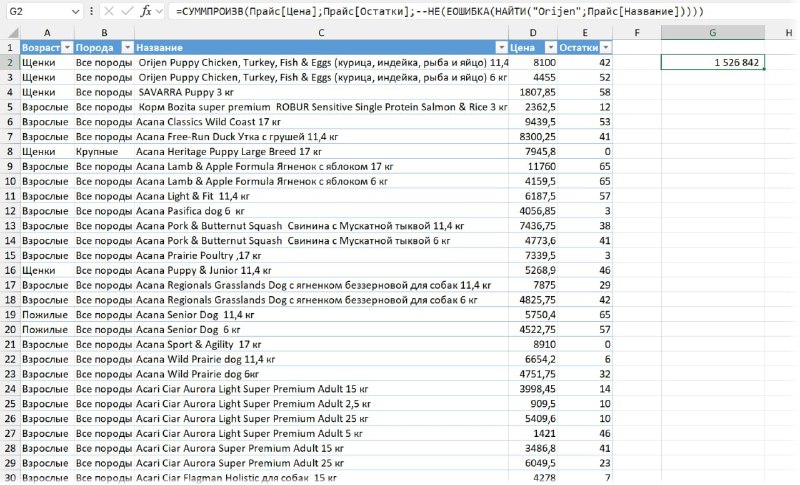Click Acana Free-Run Duck cell

pos(321,136)
